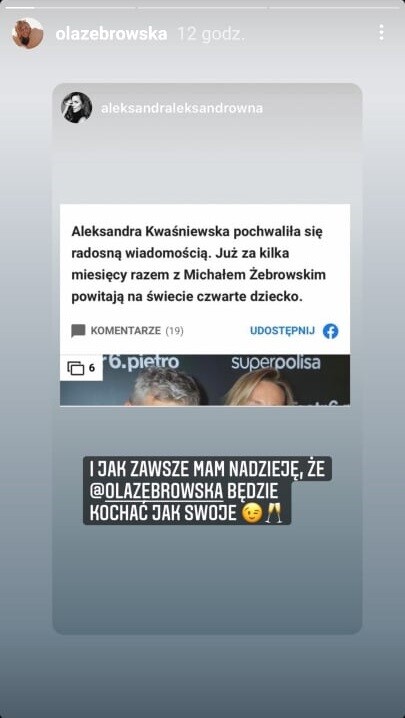This screenshot has width=405, height=718.
Task: Tap the olazebrowska profile avatar
Action: 28,33
